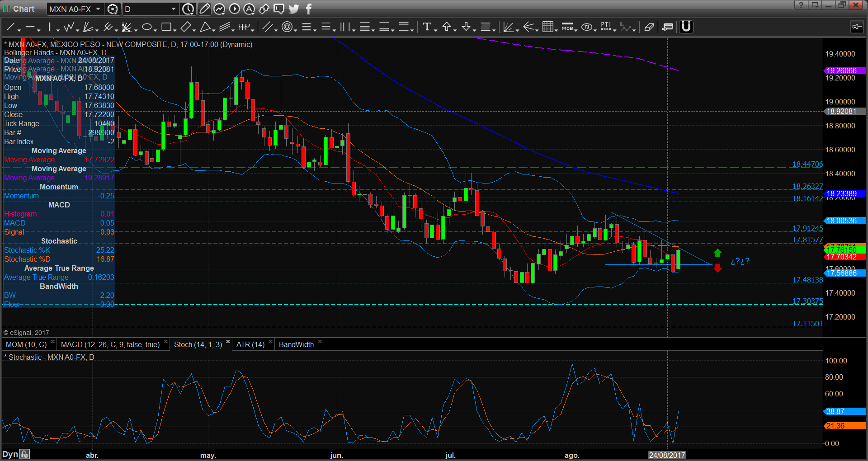Click the grid table drawing tool
Viewport: 868px width, 461px height.
(547, 27)
